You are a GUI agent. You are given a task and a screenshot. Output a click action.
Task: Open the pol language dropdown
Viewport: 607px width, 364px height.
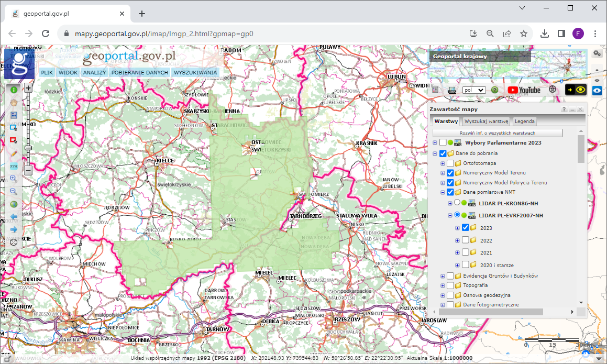click(474, 90)
